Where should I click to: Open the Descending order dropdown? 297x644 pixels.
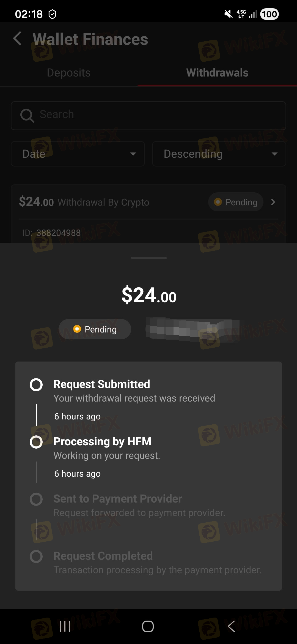[x=219, y=154]
